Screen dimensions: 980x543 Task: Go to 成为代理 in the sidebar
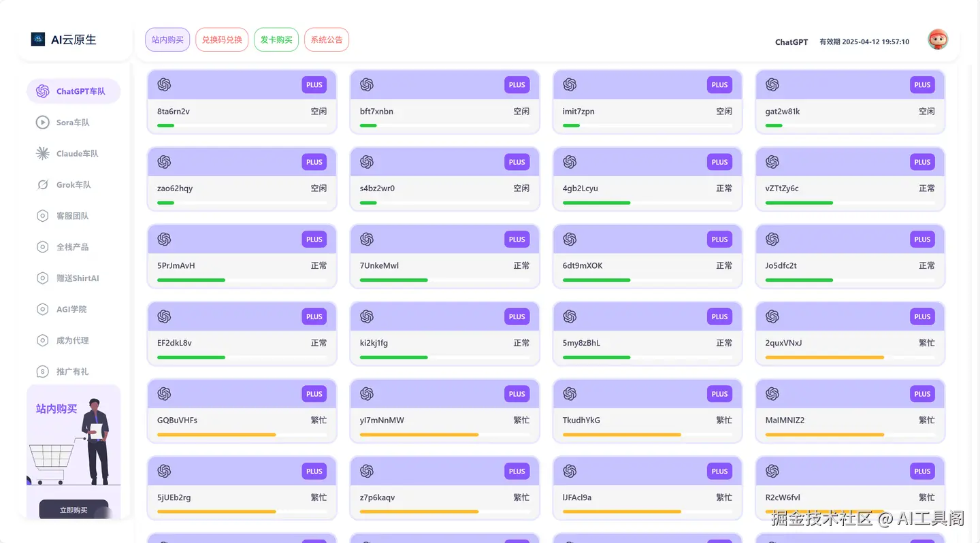pyautogui.click(x=72, y=340)
